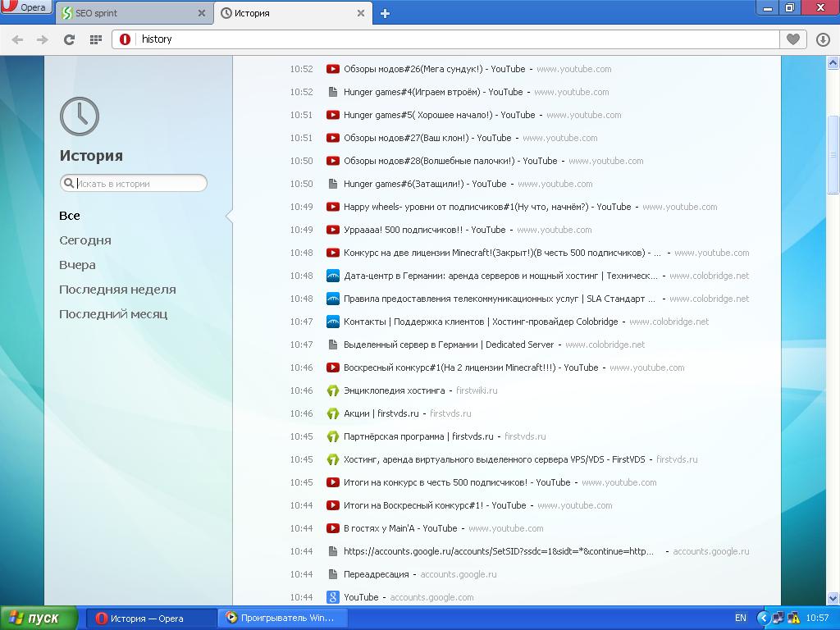Add page to Stash with heart icon
The image size is (840, 630).
[x=793, y=39]
